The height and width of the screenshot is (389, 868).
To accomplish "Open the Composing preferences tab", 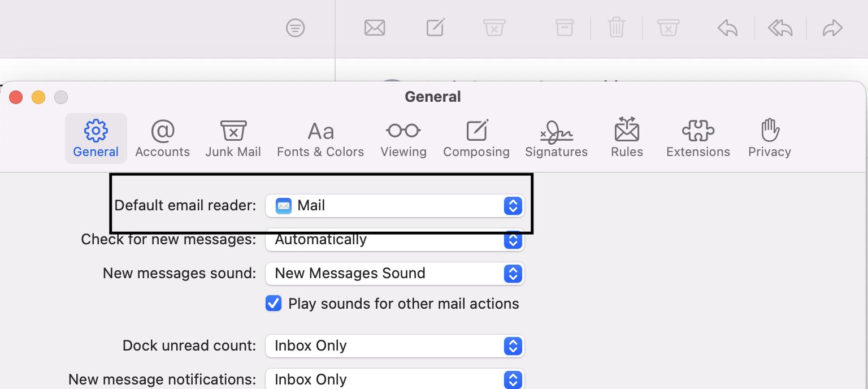I will 476,139.
